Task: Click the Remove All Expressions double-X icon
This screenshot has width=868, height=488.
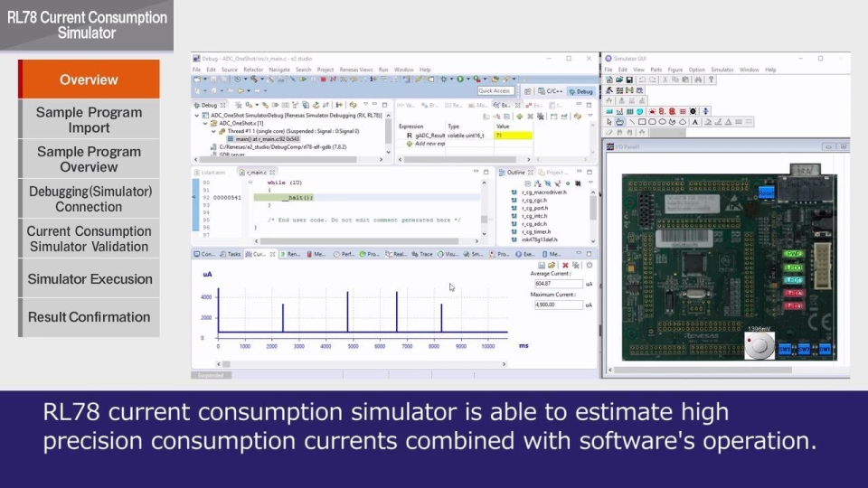Action: click(x=541, y=117)
